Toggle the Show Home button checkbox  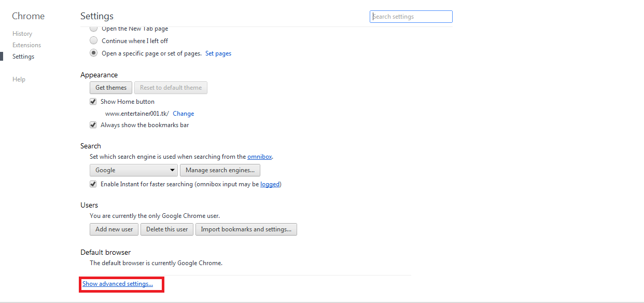point(93,102)
